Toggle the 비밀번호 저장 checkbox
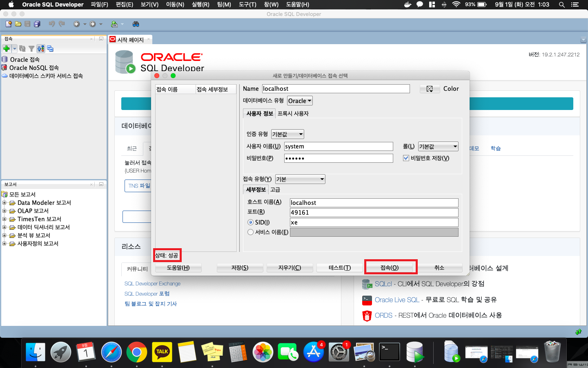Screen dimensions: 588x368 tap(406, 158)
